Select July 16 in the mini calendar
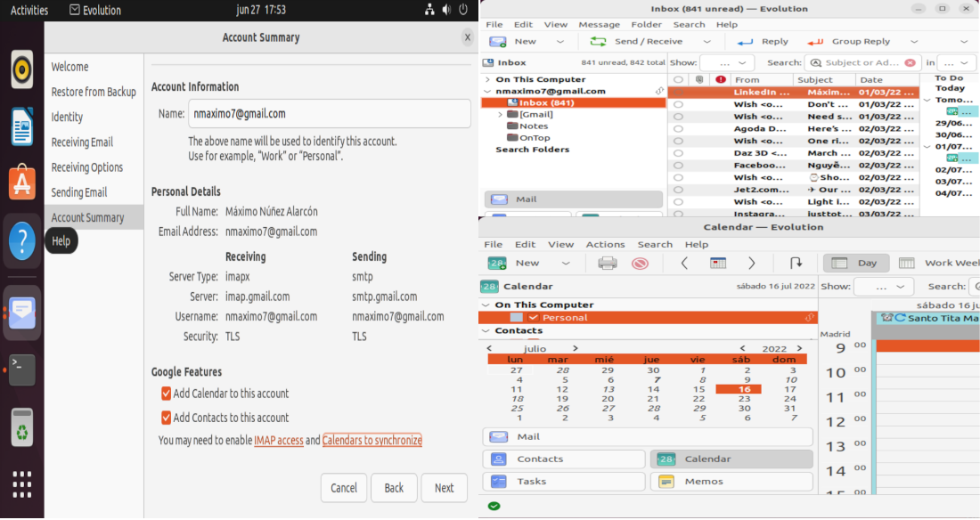The width and height of the screenshot is (980, 520). point(746,389)
